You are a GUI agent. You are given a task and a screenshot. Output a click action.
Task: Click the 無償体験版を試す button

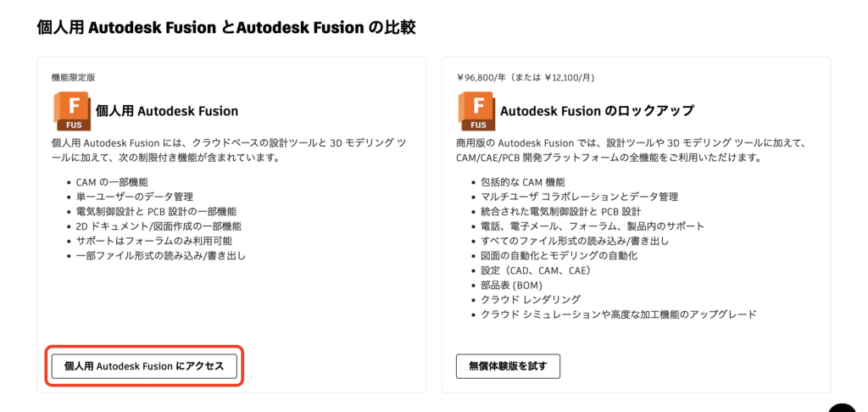click(508, 366)
